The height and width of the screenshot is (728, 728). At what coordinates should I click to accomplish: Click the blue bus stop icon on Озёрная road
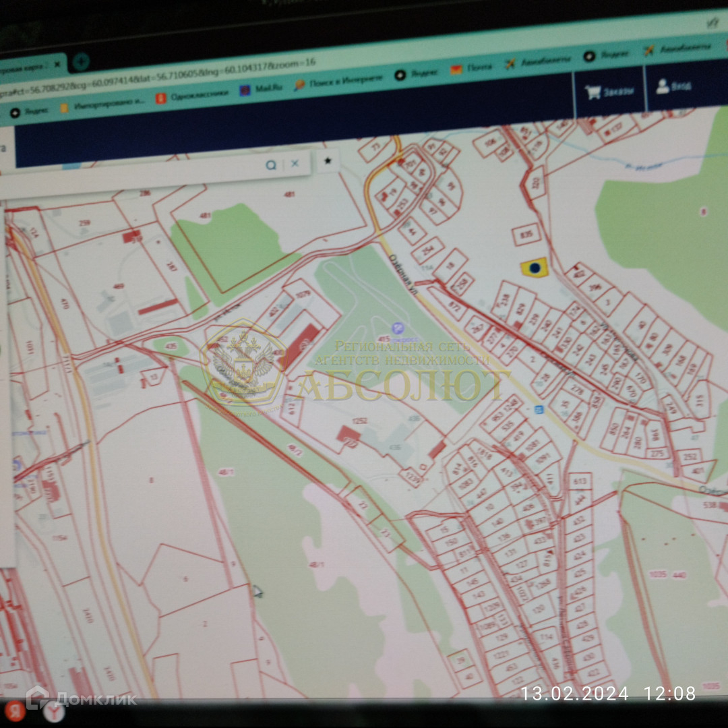pyautogui.click(x=539, y=410)
